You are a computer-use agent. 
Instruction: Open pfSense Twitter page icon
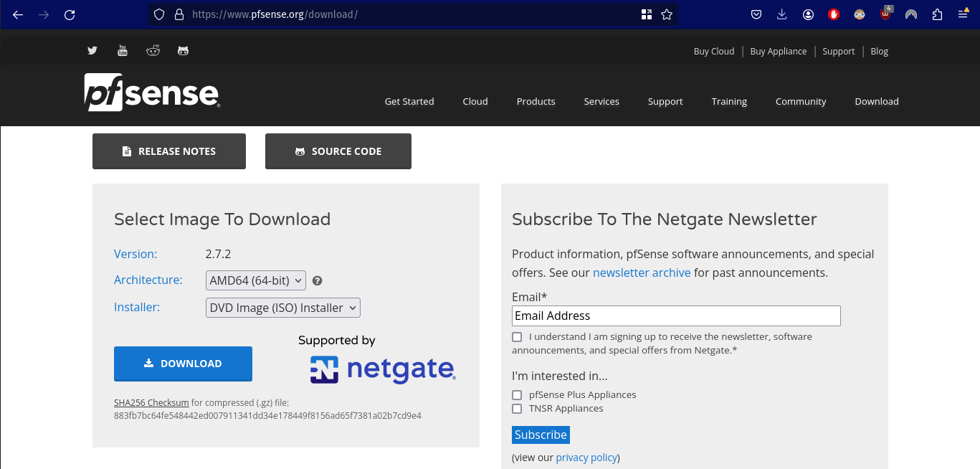click(x=92, y=50)
